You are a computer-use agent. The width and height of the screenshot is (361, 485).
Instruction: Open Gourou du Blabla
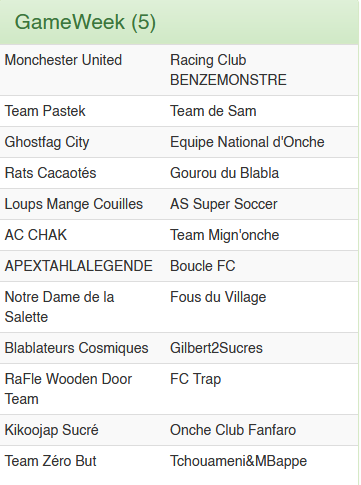tap(225, 173)
